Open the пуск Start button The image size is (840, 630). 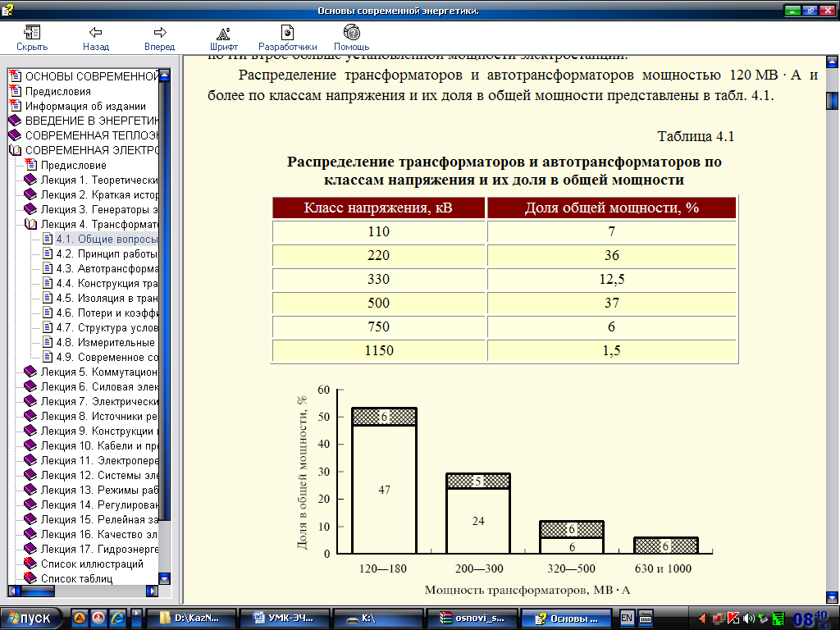[31, 619]
